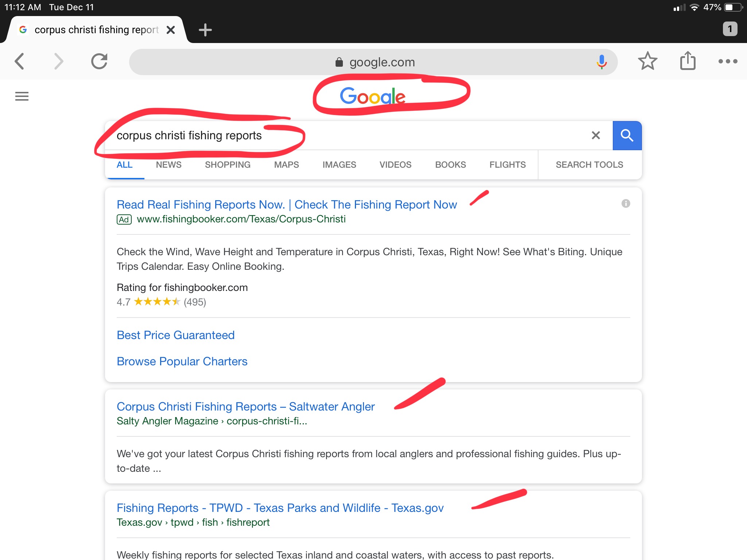Tap the browser back arrow

click(x=20, y=61)
